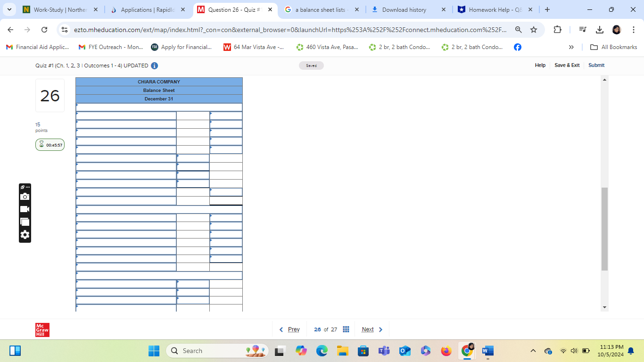Click the browser back arrow

click(x=10, y=30)
